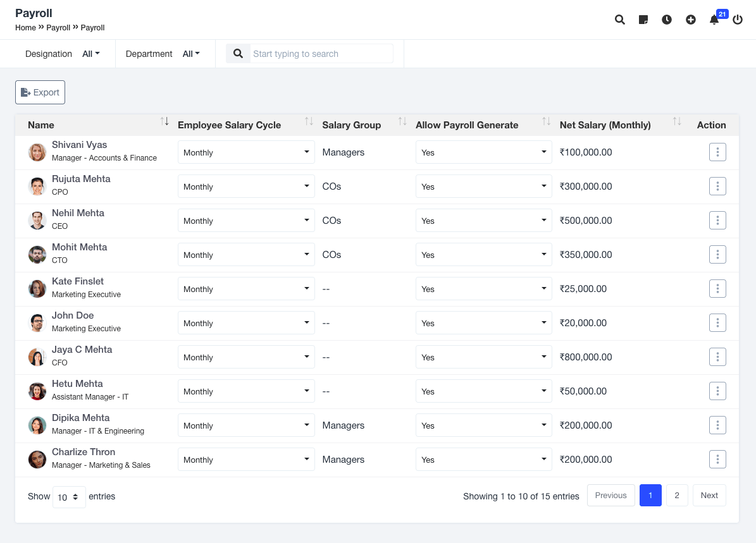Open action menu for Jaya C Mehta
This screenshot has height=543, width=756.
(717, 357)
